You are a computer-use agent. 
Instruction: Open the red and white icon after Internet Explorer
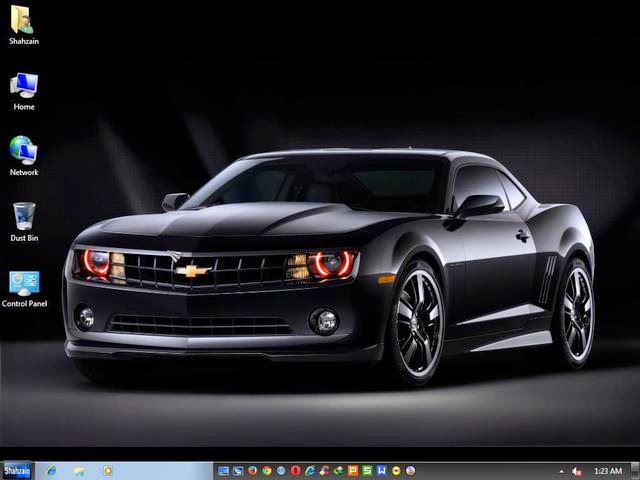[324, 471]
